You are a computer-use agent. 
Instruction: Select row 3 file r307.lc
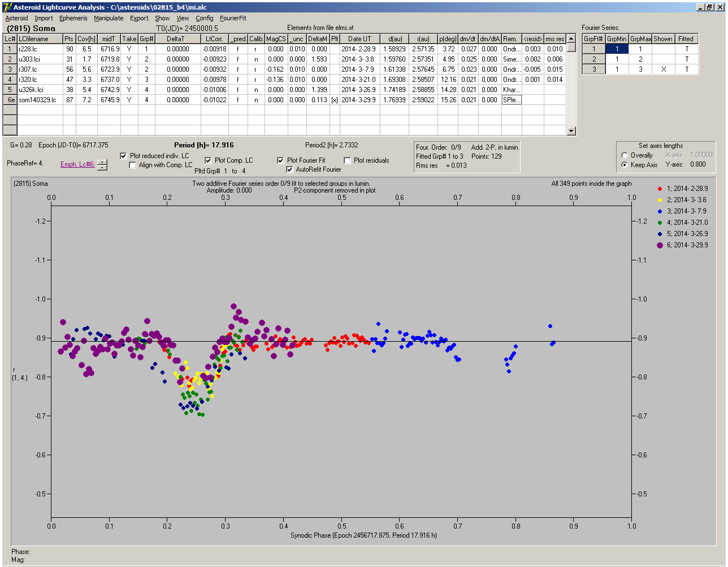tap(39, 69)
